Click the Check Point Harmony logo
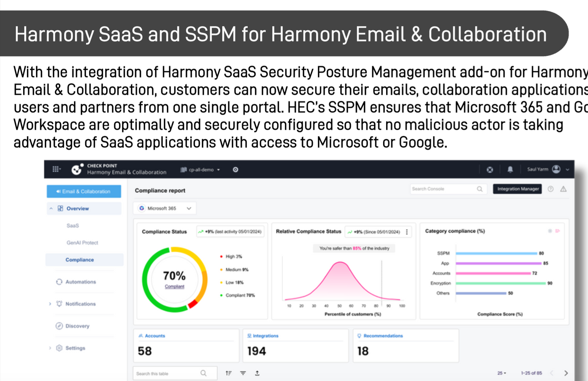 [78, 169]
